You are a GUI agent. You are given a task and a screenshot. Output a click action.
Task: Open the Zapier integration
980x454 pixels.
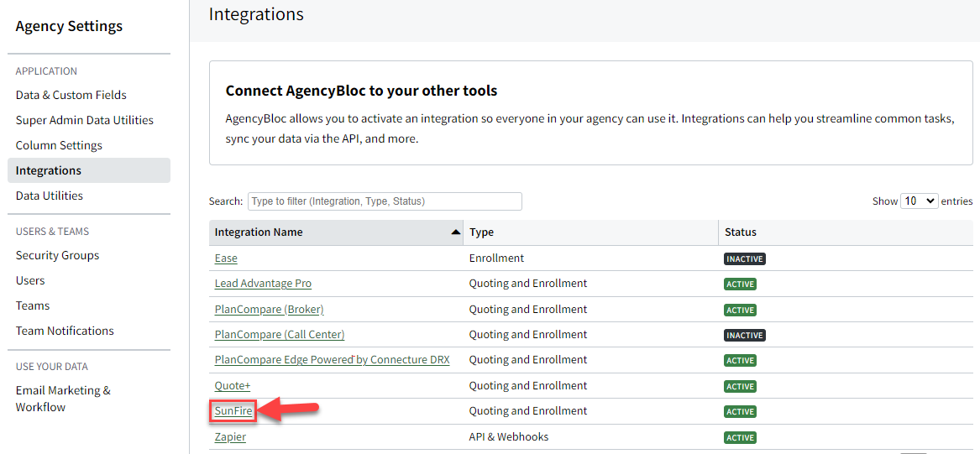coord(230,437)
